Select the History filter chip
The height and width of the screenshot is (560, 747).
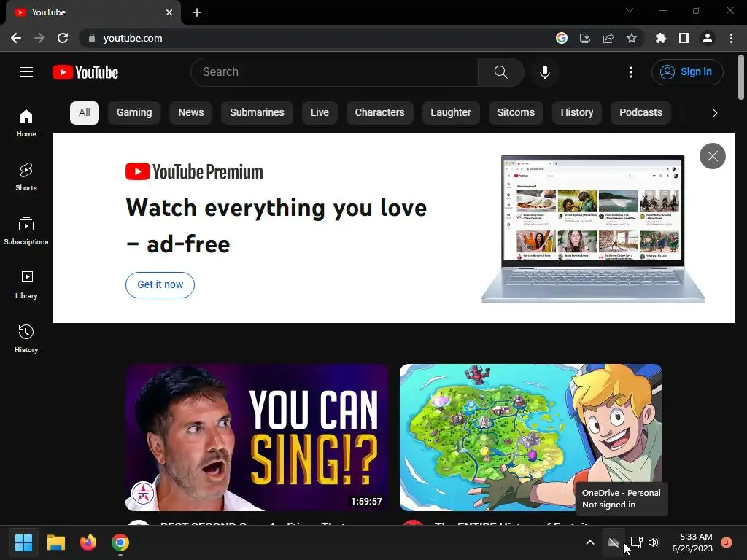click(x=577, y=113)
